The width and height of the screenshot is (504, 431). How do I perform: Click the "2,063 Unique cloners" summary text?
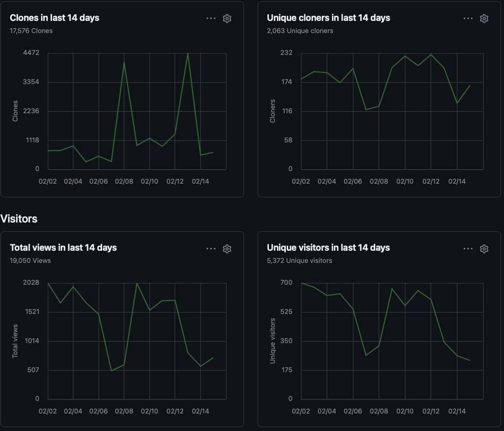pos(300,31)
